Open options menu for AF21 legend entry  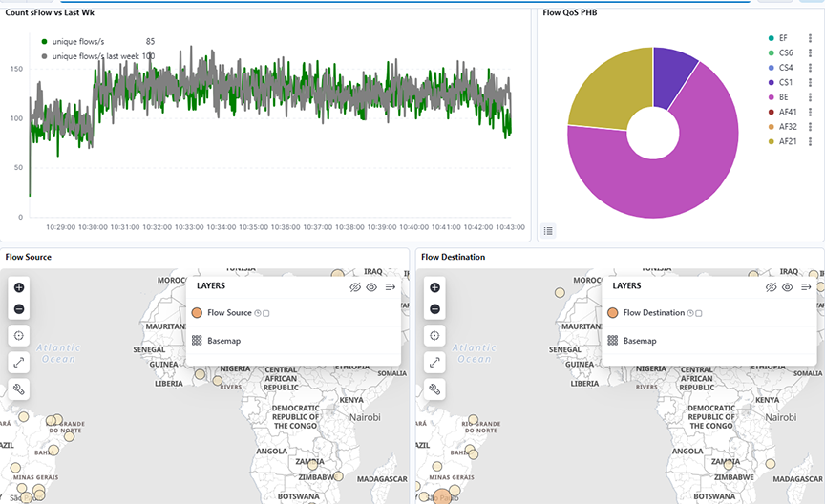(x=810, y=142)
